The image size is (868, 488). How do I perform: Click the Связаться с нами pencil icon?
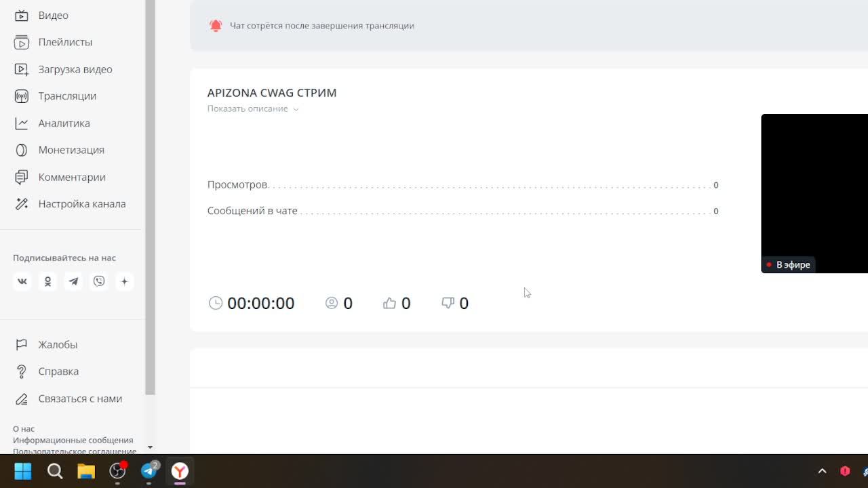click(22, 399)
